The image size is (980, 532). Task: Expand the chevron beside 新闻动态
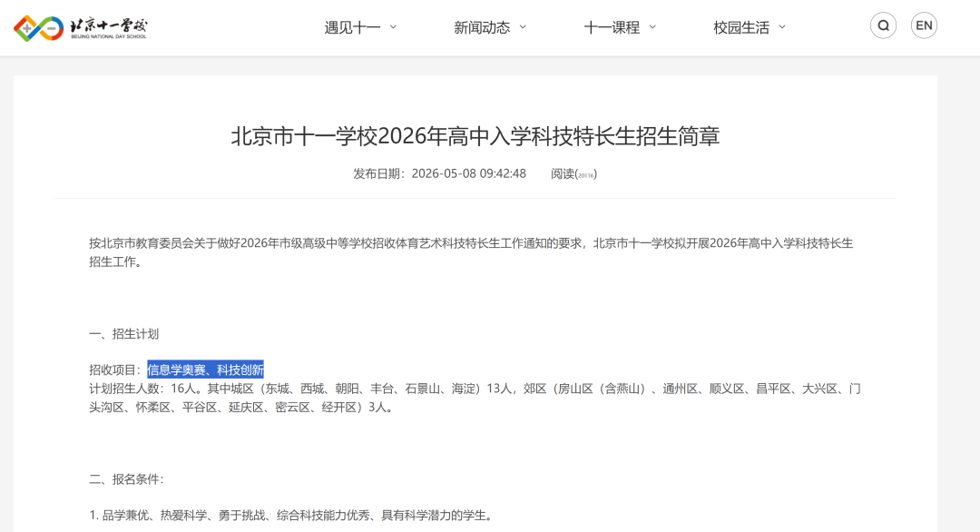[524, 27]
